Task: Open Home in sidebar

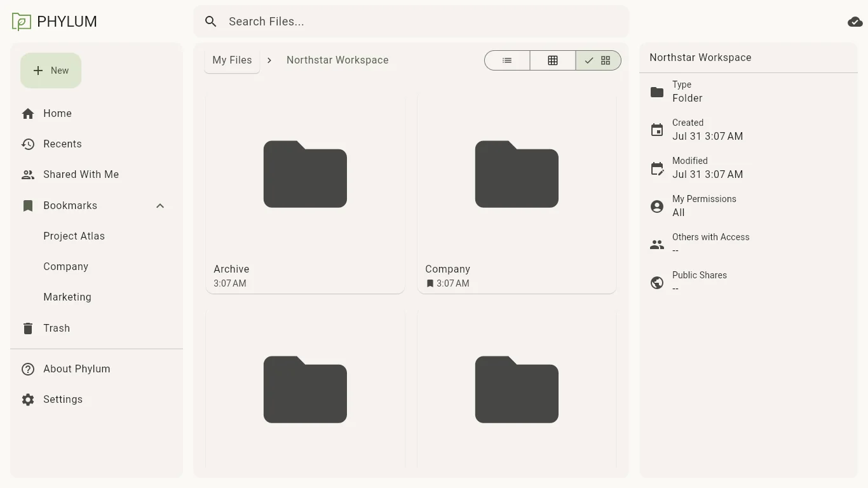Action: pyautogui.click(x=97, y=114)
